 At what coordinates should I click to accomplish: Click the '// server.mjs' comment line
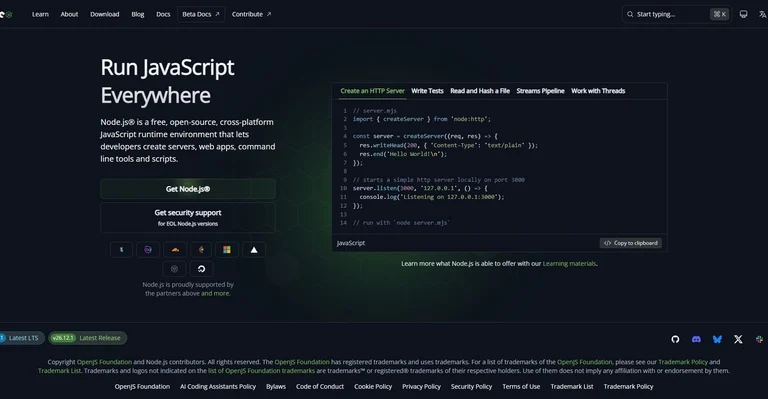tap(375, 111)
